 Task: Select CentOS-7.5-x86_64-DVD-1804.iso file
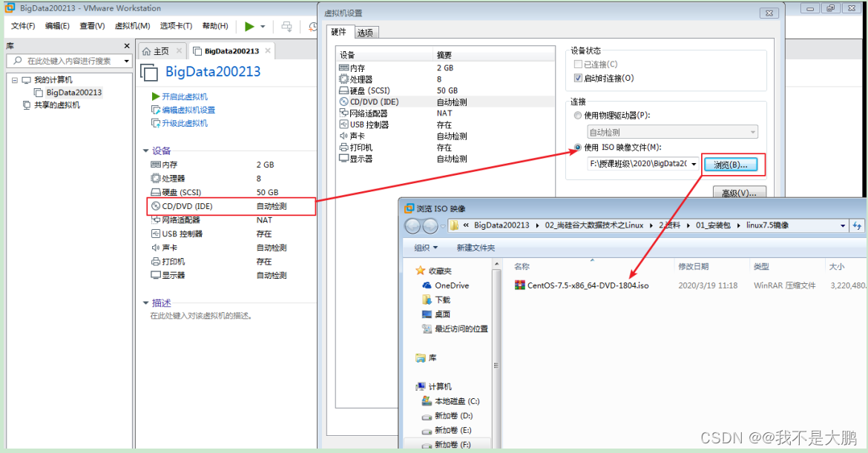tap(588, 285)
